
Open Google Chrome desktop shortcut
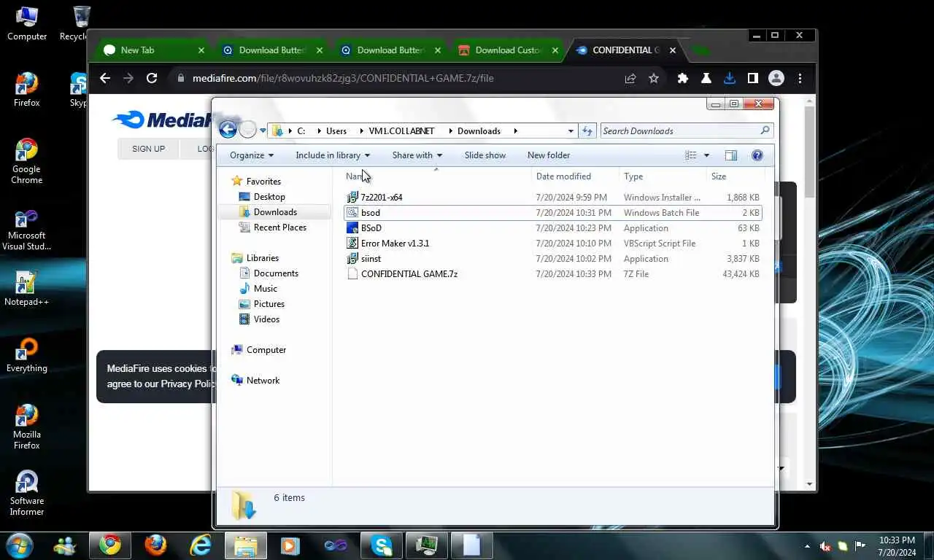coord(26,161)
